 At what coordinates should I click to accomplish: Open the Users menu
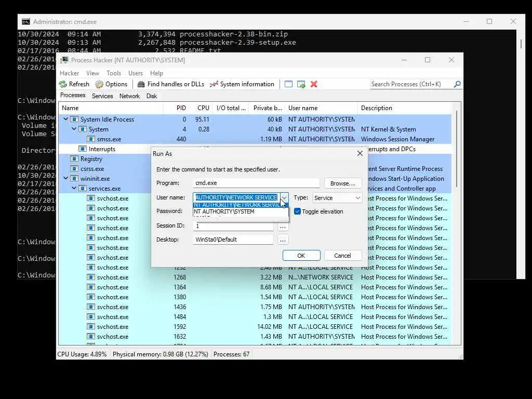coord(136,73)
